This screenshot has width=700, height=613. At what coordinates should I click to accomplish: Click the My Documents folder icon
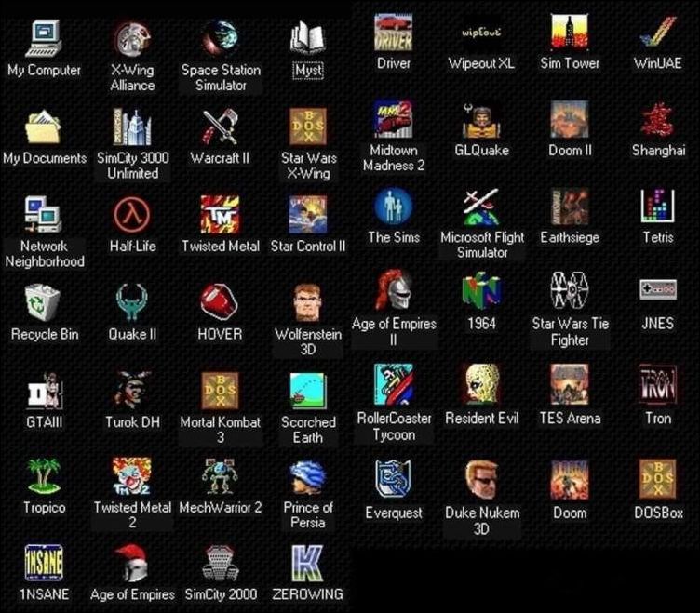tap(44, 127)
